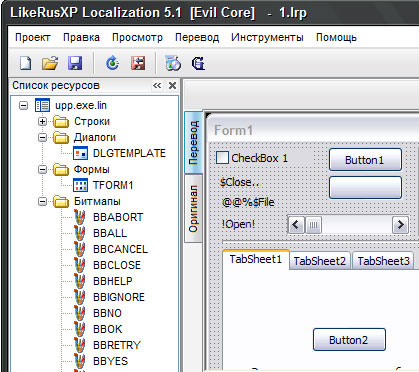Click the Open folder toolbar icon
The width and height of the screenshot is (419, 372).
50,63
